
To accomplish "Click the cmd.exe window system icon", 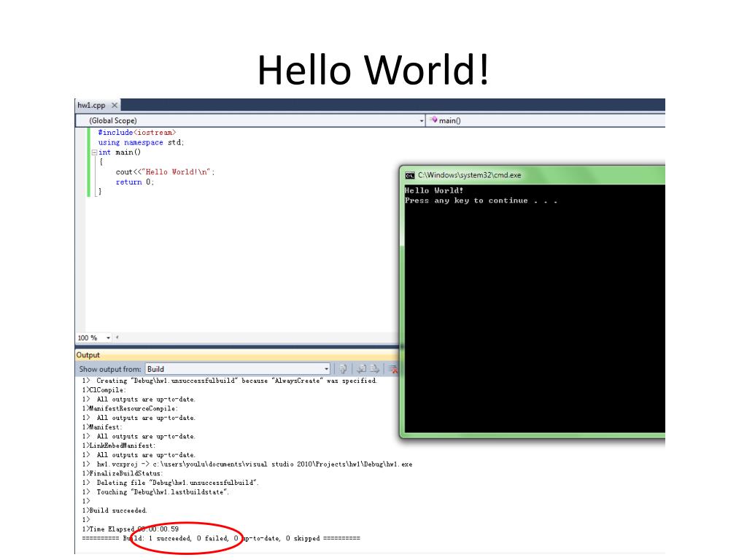I will 410,175.
